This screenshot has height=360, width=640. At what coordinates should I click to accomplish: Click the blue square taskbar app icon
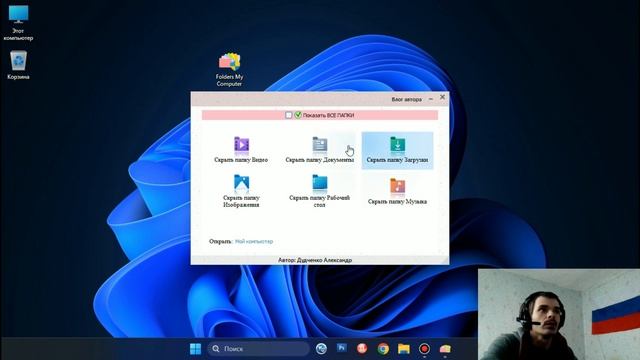pyautogui.click(x=342, y=348)
